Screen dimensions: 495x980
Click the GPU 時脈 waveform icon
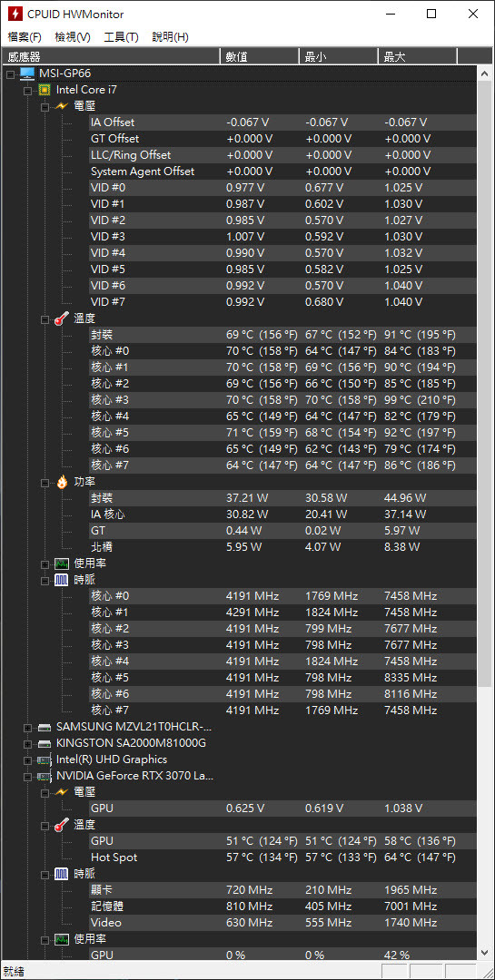(62, 874)
